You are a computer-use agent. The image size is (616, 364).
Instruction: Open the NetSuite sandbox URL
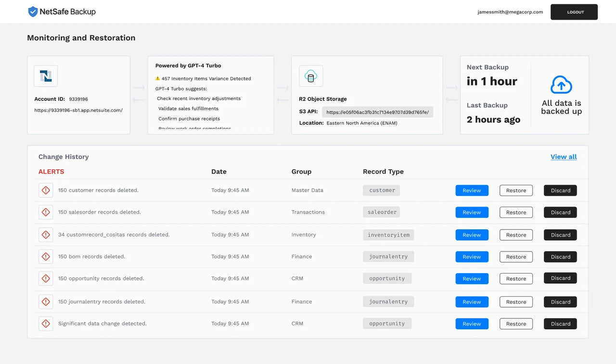click(78, 110)
